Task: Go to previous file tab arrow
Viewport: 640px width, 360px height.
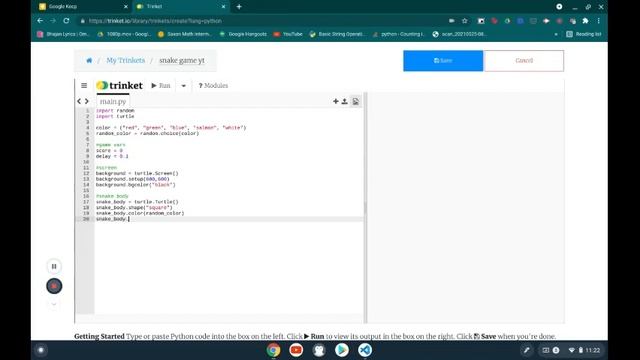Action: click(79, 101)
